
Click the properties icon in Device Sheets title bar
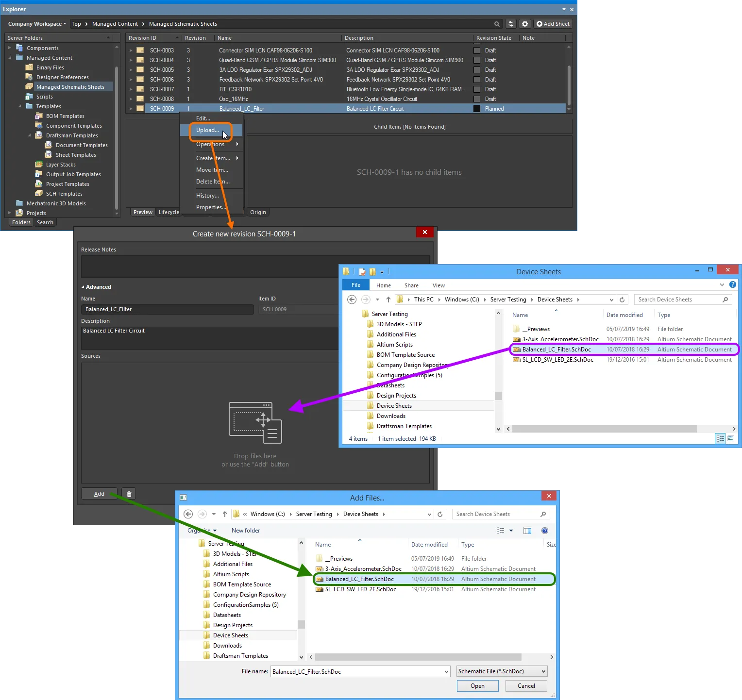362,272
